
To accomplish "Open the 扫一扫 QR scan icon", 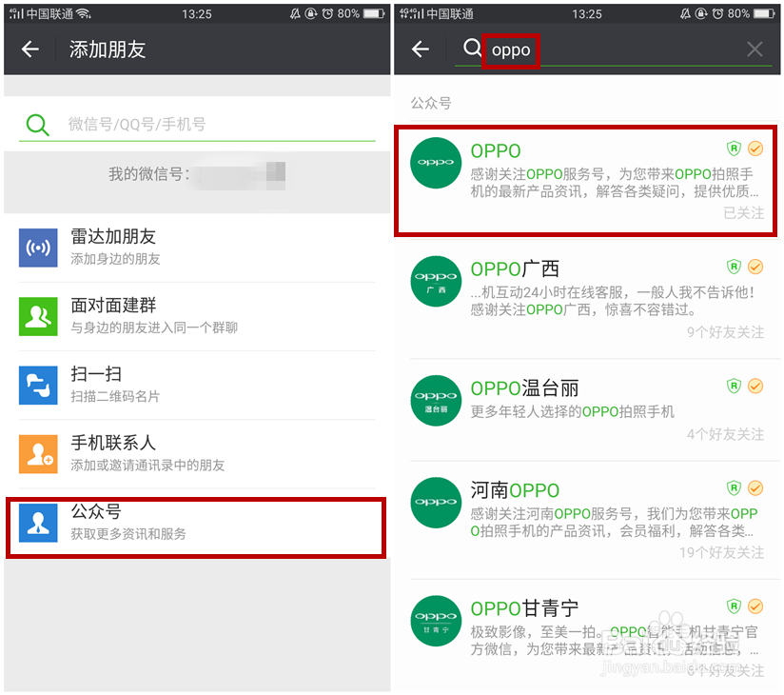I will pos(38,385).
